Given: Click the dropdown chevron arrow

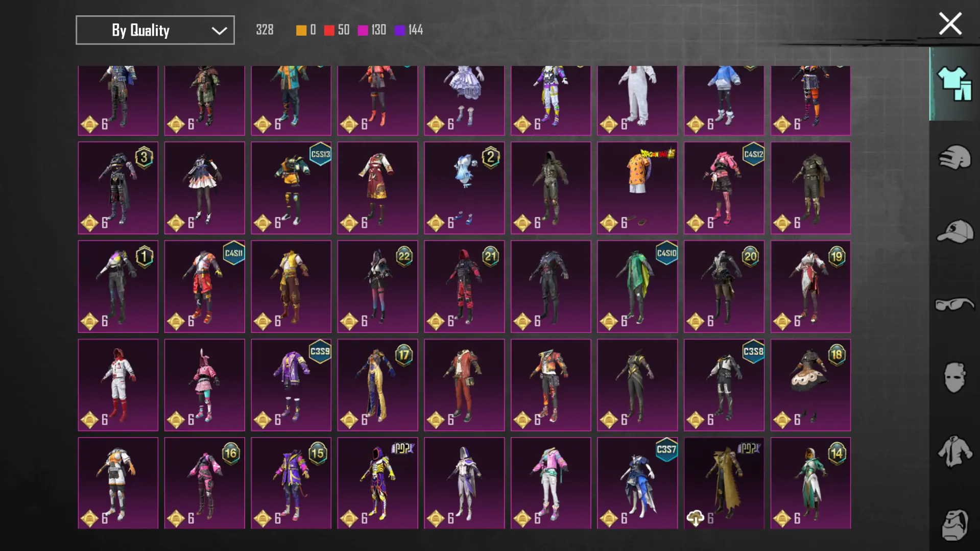Looking at the screenshot, I should (x=219, y=31).
